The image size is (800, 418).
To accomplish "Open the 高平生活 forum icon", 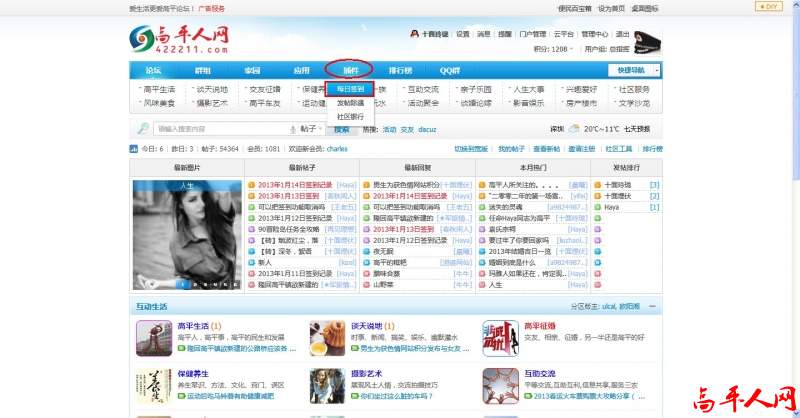I will click(x=154, y=338).
